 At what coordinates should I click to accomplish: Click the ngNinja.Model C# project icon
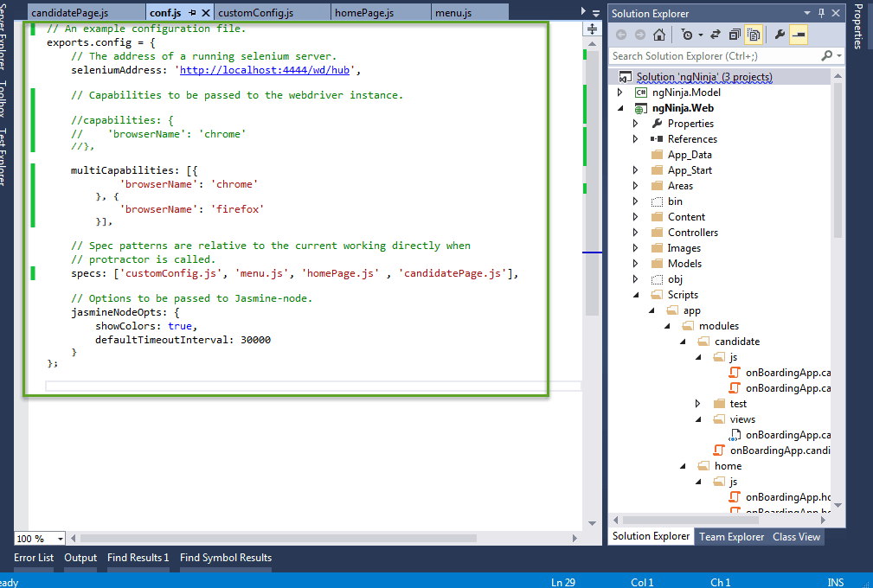pos(641,93)
